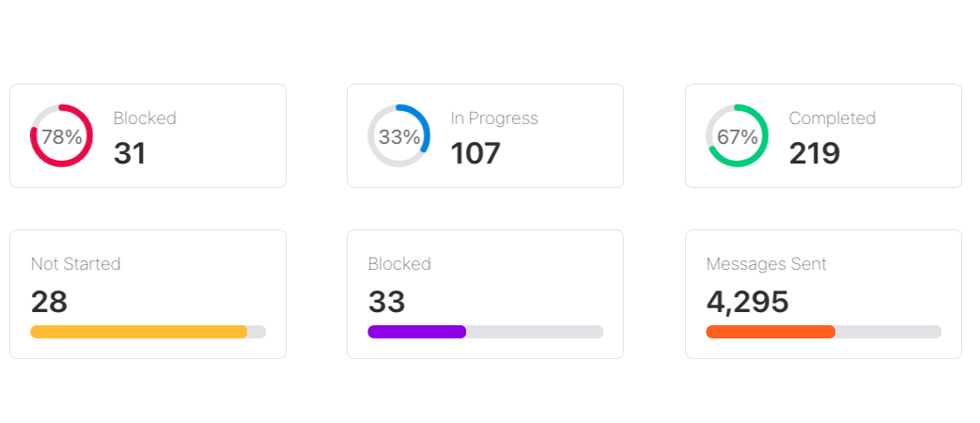Click the Messages Sent heading
This screenshot has width=980, height=423.
tap(766, 264)
